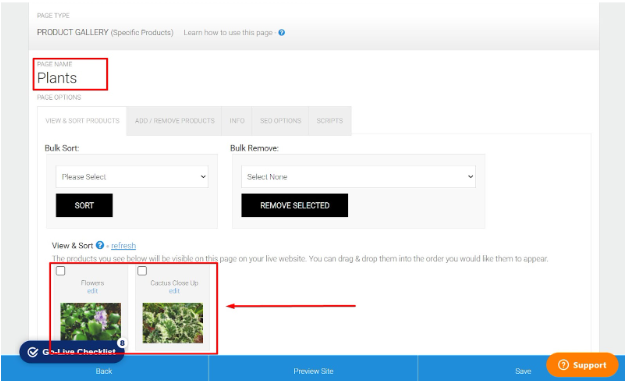Click the help icon beside Learn how to use this page
Image resolution: width=626 pixels, height=381 pixels.
pos(281,33)
